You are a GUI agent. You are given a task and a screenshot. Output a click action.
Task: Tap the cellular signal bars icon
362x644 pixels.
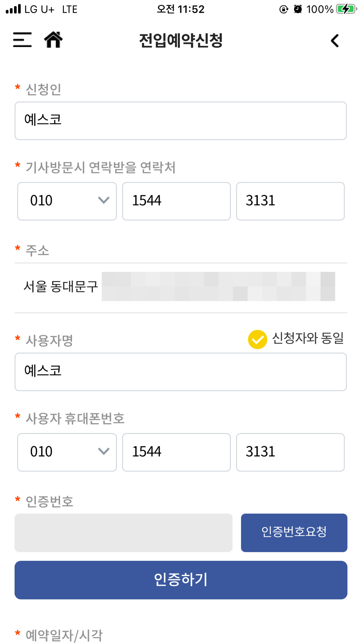point(13,9)
